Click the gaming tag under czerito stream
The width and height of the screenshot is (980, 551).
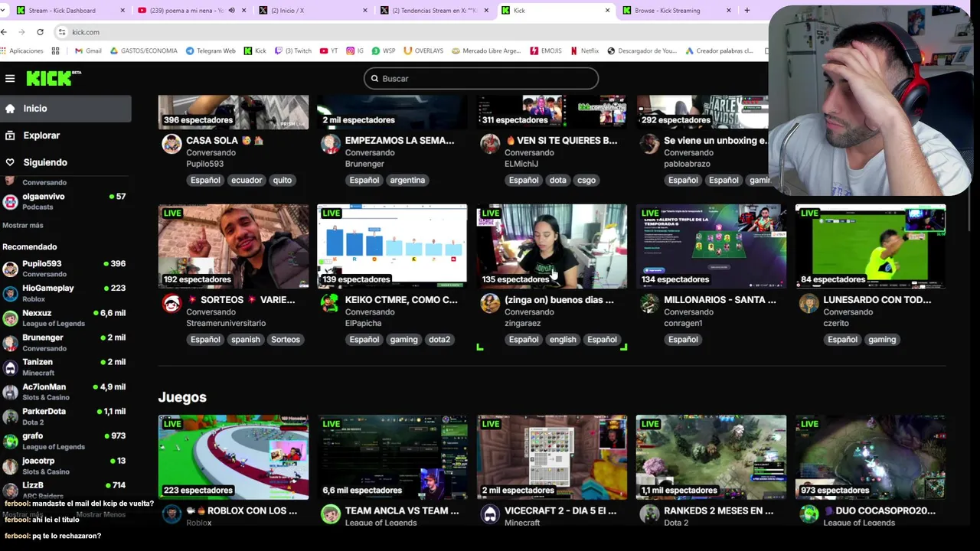point(882,339)
